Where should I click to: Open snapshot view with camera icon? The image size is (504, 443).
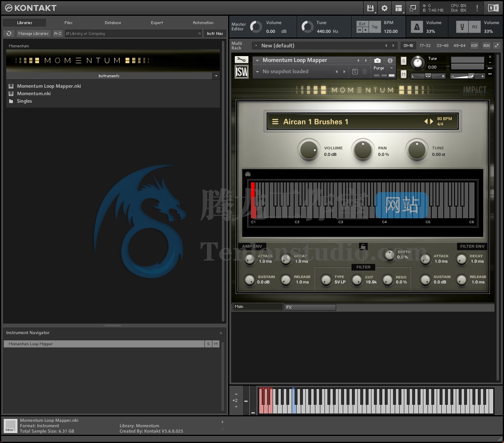377,60
